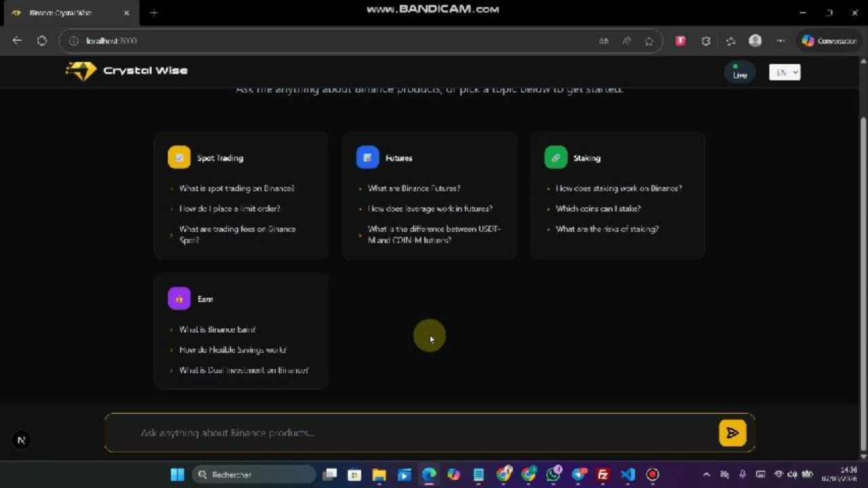Image resolution: width=868 pixels, height=488 pixels.
Task: Ask How does leverage work in futures?
Action: (430, 209)
